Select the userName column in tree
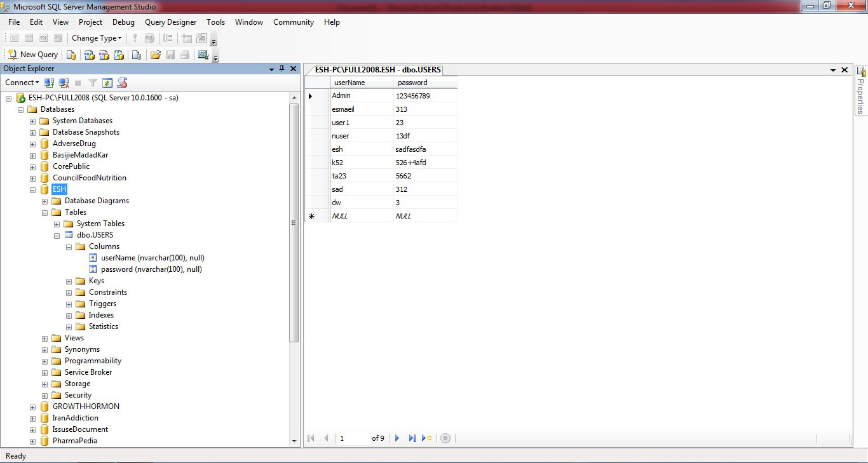 [x=153, y=258]
